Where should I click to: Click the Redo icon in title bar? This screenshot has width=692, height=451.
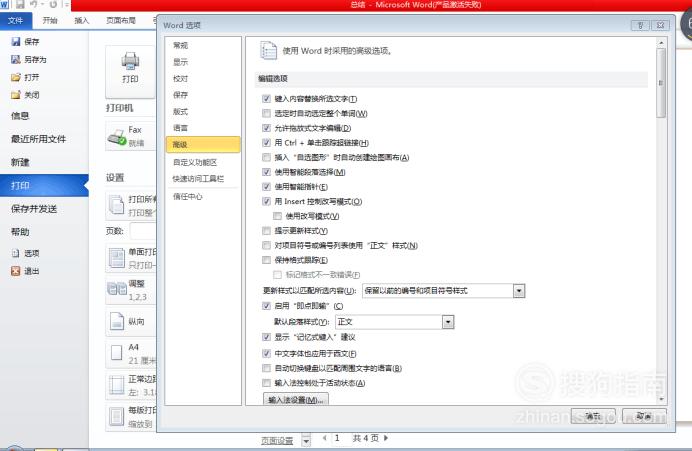tap(53, 5)
